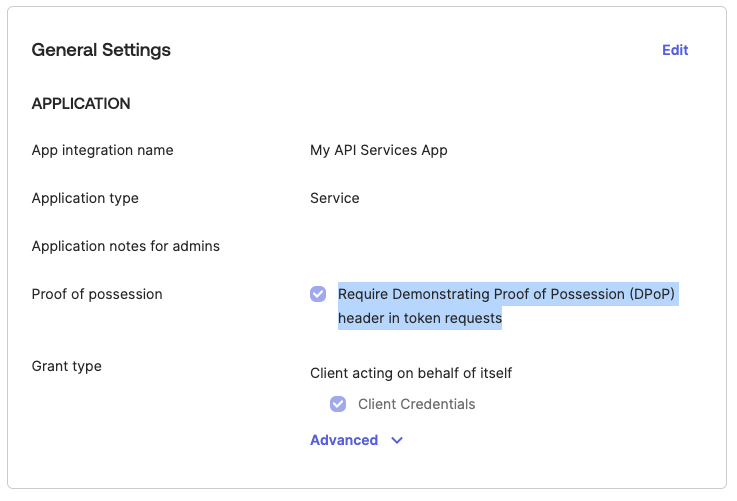
Task: Click the Client Credentials label text
Action: 416,404
